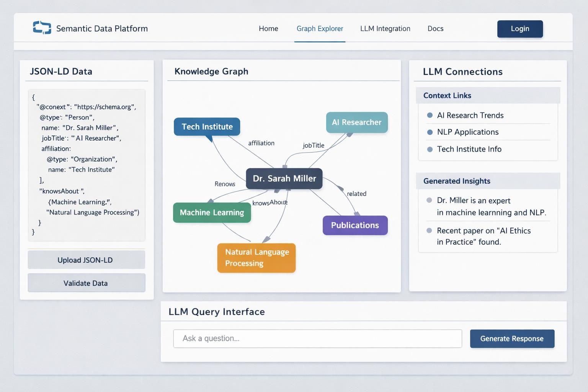
Task: Open the Home menu item
Action: tap(268, 29)
